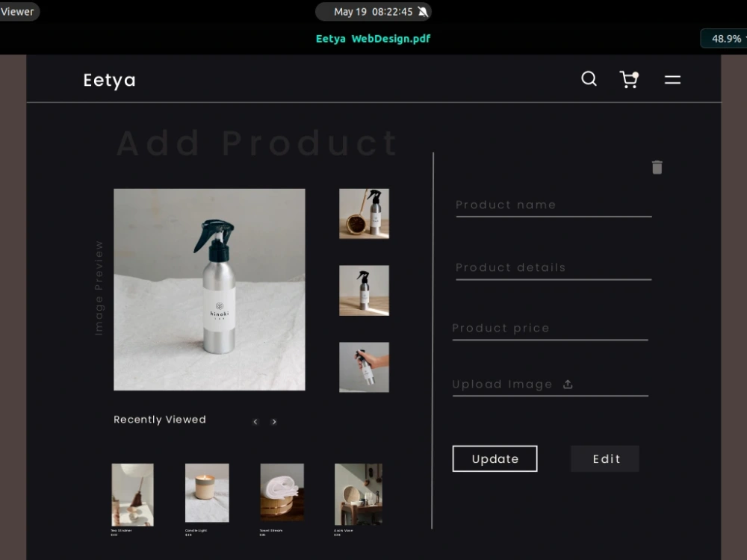The width and height of the screenshot is (747, 560).
Task: Click the upload arrow icon
Action: point(568,384)
